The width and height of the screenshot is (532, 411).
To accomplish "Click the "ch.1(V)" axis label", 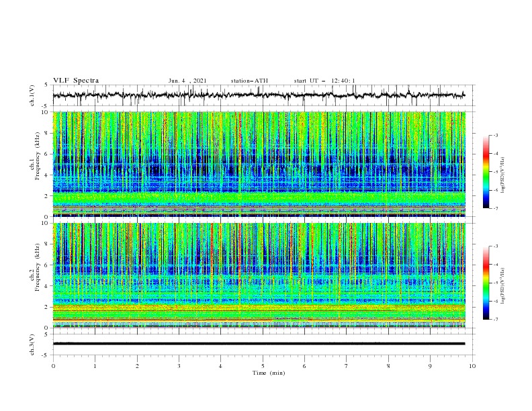I will (32, 95).
